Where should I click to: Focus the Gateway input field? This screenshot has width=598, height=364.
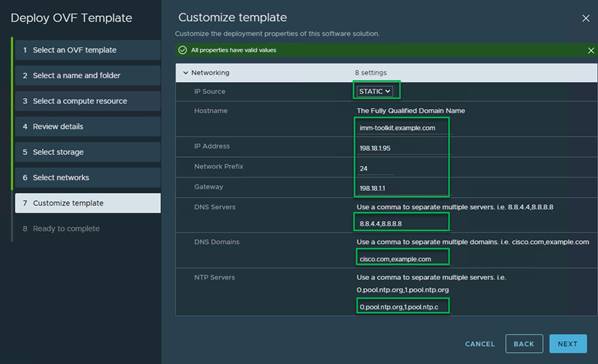click(402, 188)
